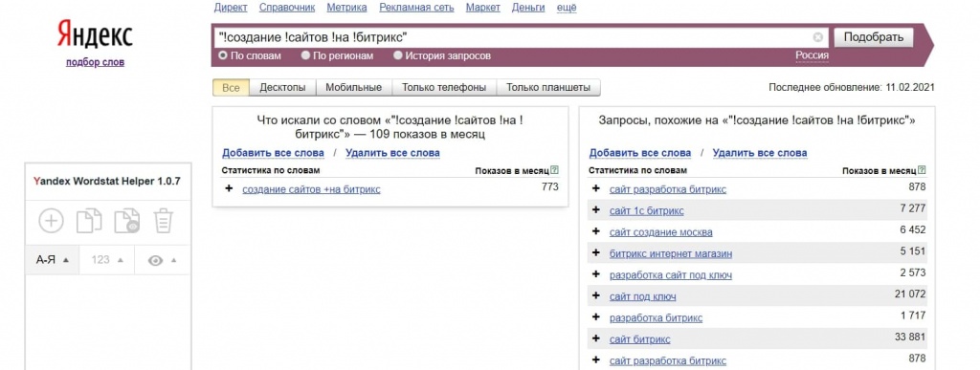Open the 'битрикс интернет магазин' query link
Viewport: 980px width, 370px height.
[x=671, y=253]
